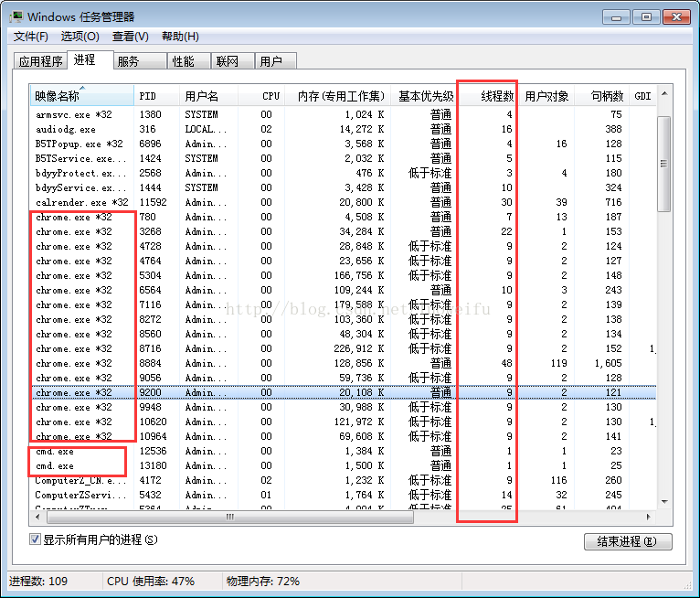Click the vertical scrollbar up arrow

664,94
